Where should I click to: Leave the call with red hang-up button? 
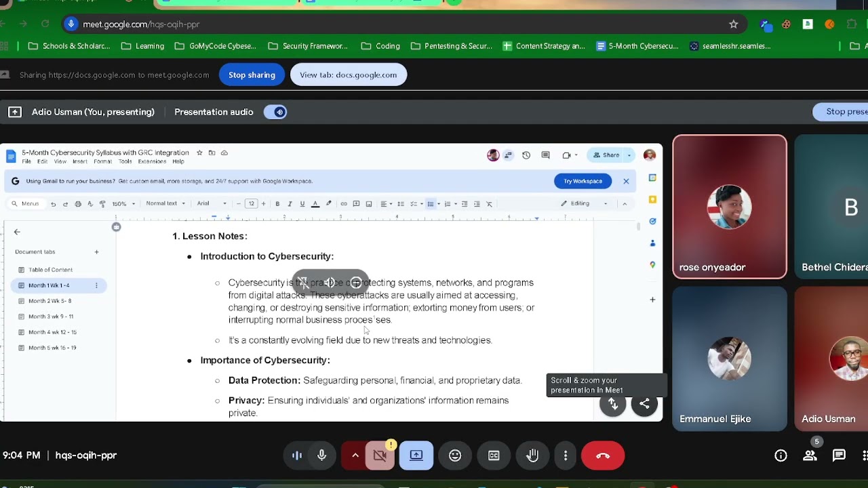click(603, 455)
